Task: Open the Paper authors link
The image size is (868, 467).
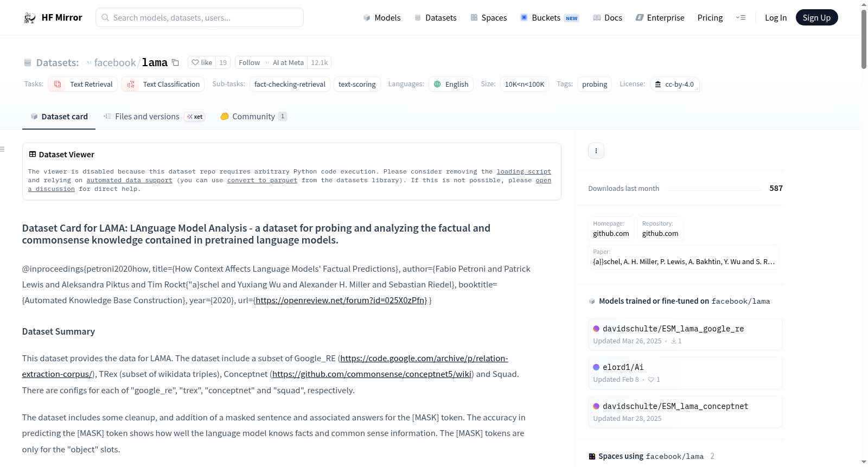Action: point(684,257)
